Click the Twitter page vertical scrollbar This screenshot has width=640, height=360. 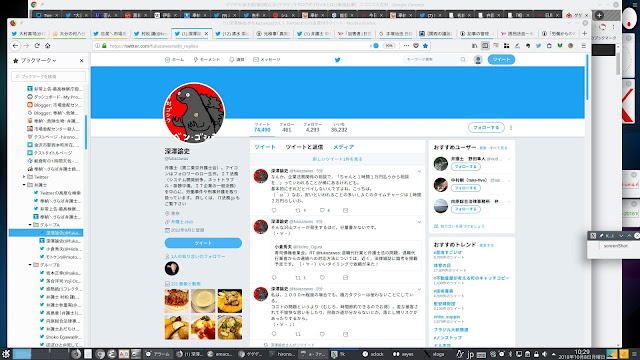tap(587, 78)
